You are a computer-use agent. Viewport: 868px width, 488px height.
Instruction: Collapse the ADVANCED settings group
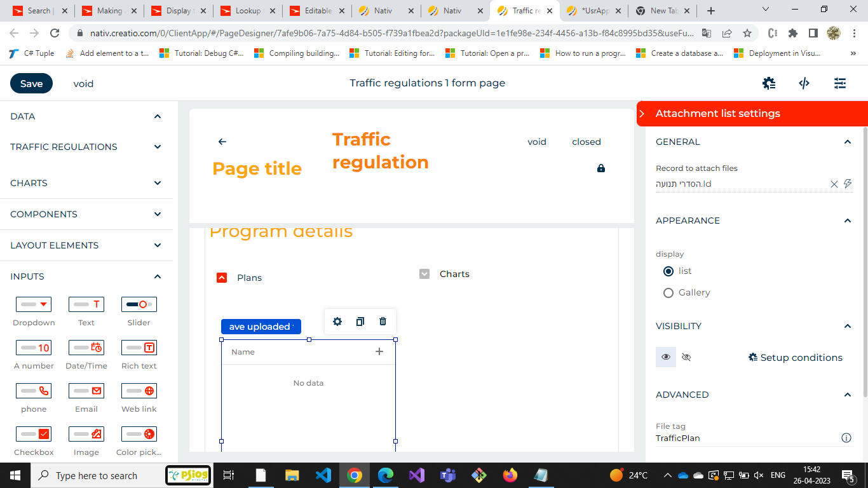847,395
